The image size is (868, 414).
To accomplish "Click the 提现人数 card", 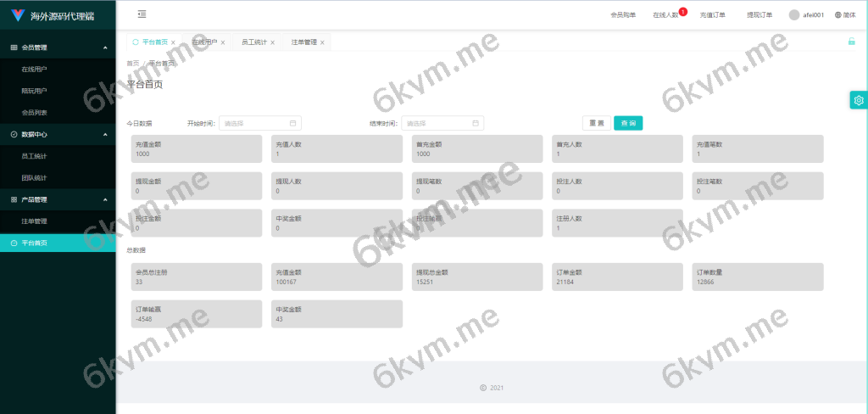I will (337, 186).
